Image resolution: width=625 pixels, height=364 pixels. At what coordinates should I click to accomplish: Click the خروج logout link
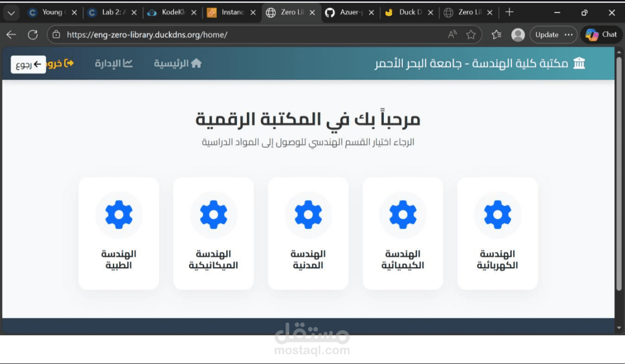pyautogui.click(x=60, y=63)
